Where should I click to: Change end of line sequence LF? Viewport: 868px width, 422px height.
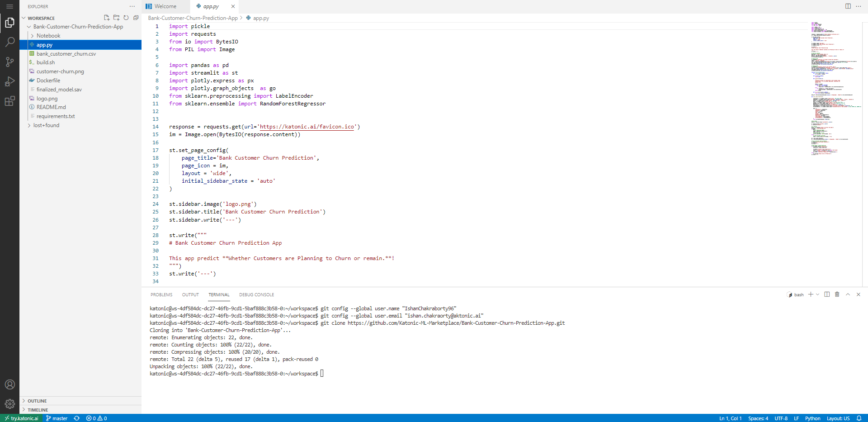(796, 418)
